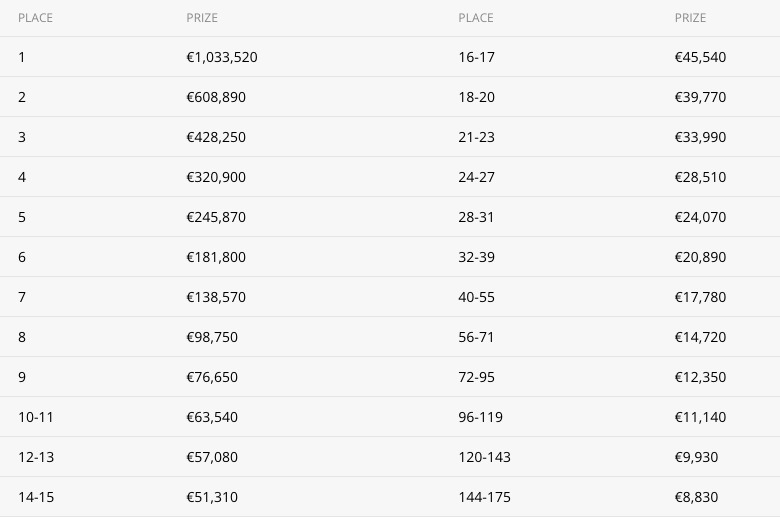The width and height of the screenshot is (780, 518).
Task: Click the €63,540 prize value
Action: 212,417
